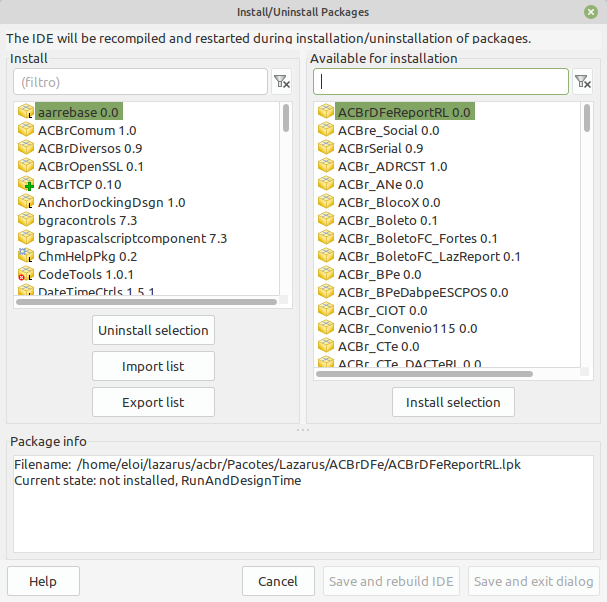This screenshot has height=602, width=607.
Task: Click Install selection button
Action: (453, 402)
